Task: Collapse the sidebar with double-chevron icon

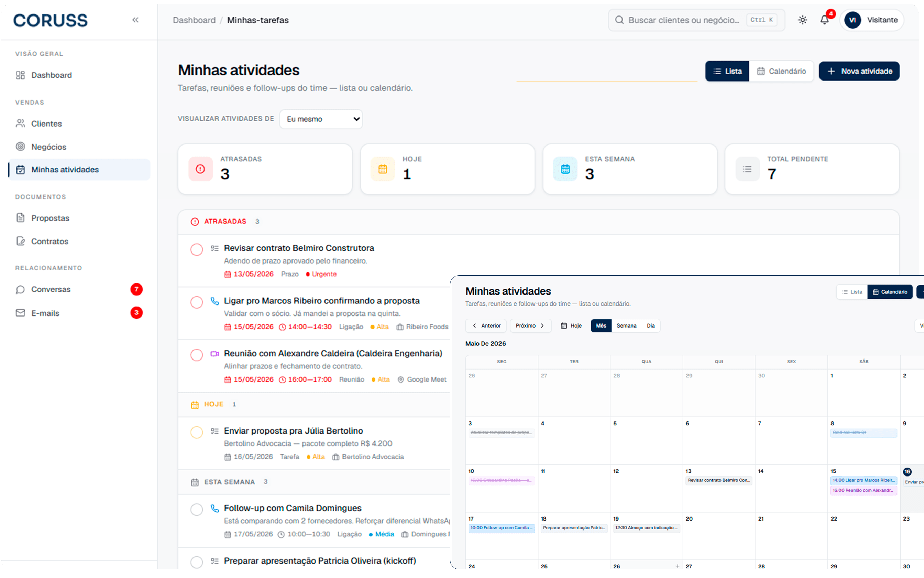Action: (135, 20)
